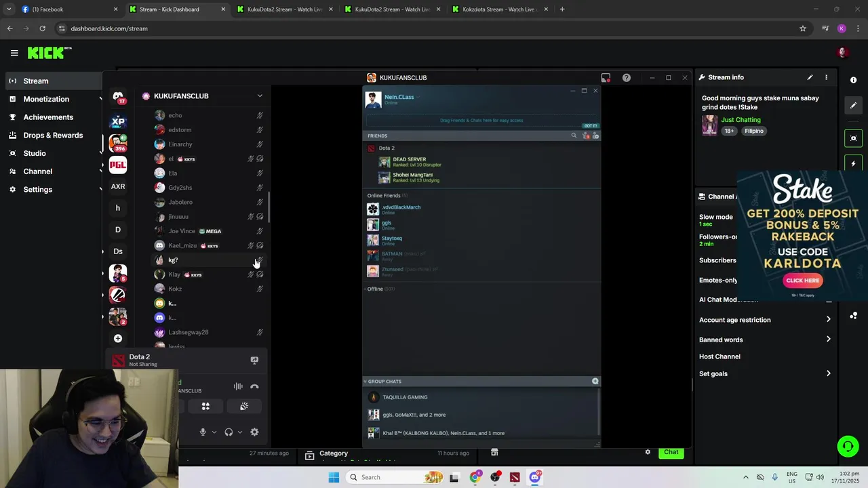Toggle mute icon for Lashsegway28

(x=260, y=332)
